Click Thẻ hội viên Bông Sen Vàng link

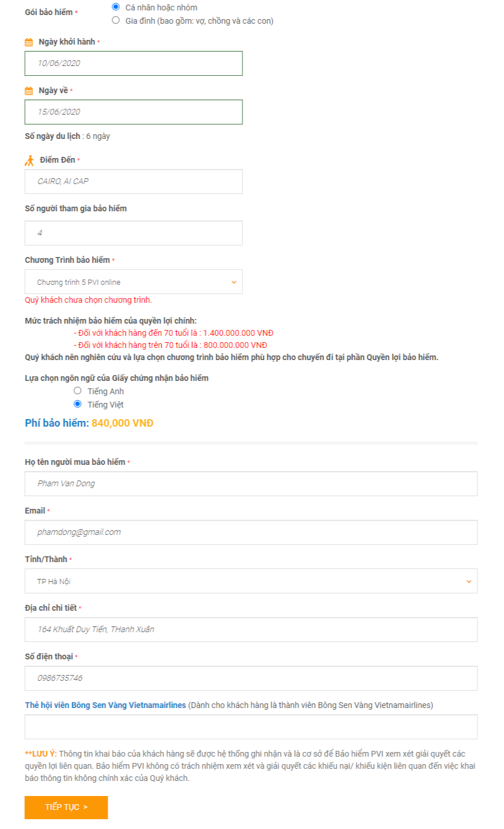[x=105, y=705]
